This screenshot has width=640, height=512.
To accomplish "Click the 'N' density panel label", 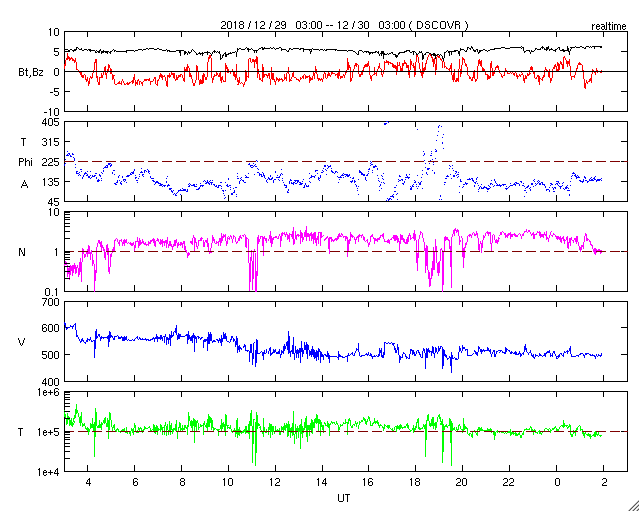I will (22, 252).
